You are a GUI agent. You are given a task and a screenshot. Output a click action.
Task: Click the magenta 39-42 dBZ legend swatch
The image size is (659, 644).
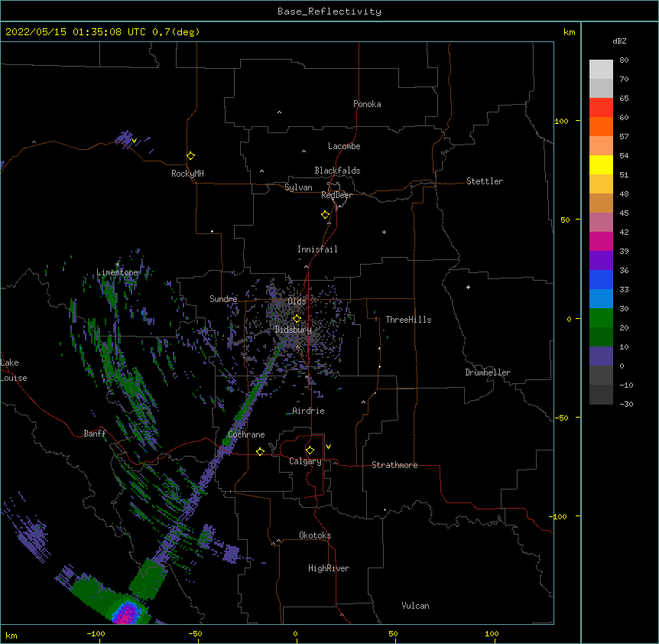click(601, 241)
